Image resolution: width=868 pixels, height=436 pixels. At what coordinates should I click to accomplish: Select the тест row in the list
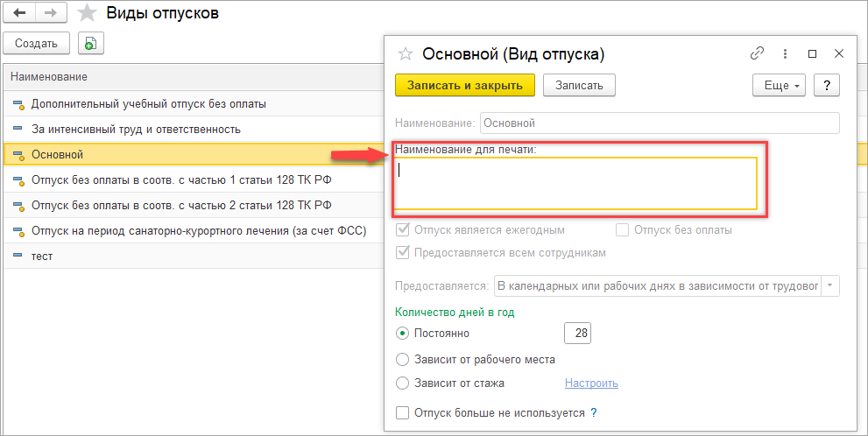[194, 257]
